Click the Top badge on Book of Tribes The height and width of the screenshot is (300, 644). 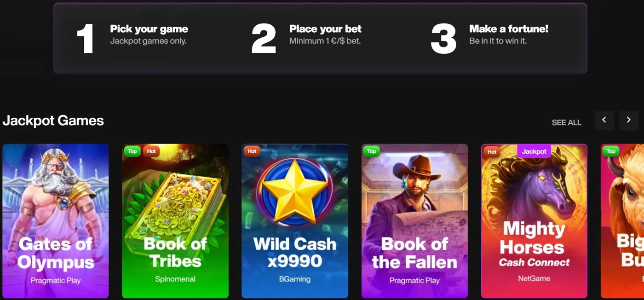tap(132, 151)
